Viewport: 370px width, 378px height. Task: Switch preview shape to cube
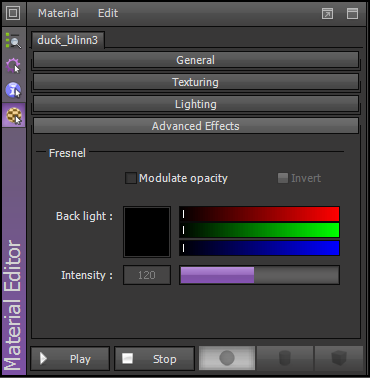(339, 358)
